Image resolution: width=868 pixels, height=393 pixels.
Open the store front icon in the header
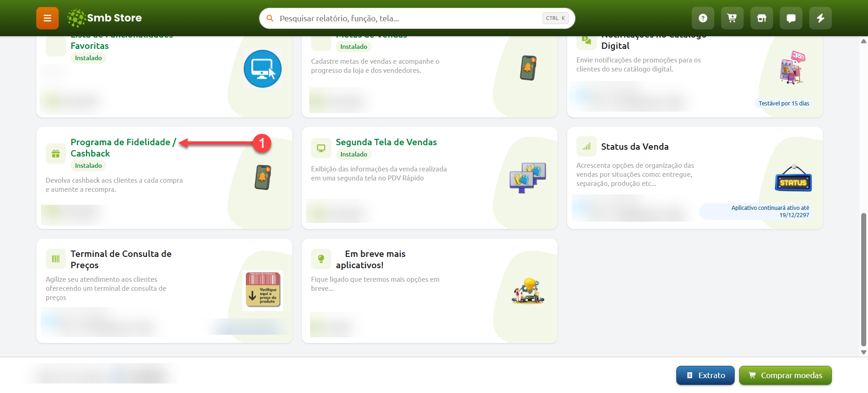[x=762, y=18]
